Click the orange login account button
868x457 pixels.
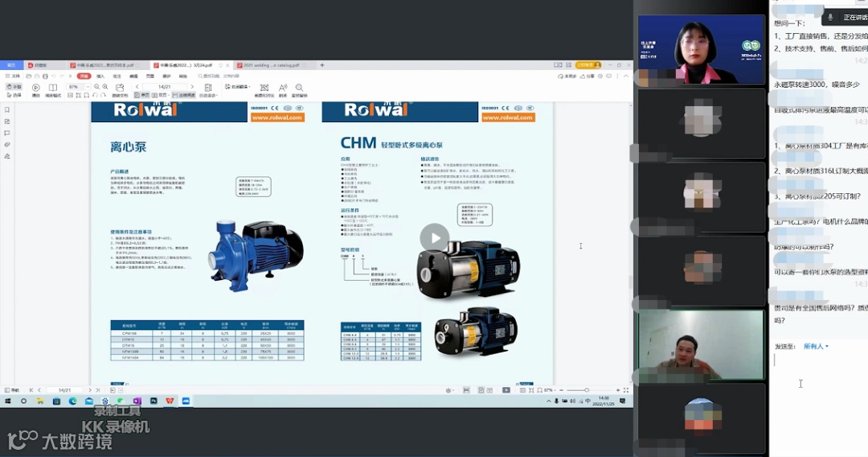point(588,65)
